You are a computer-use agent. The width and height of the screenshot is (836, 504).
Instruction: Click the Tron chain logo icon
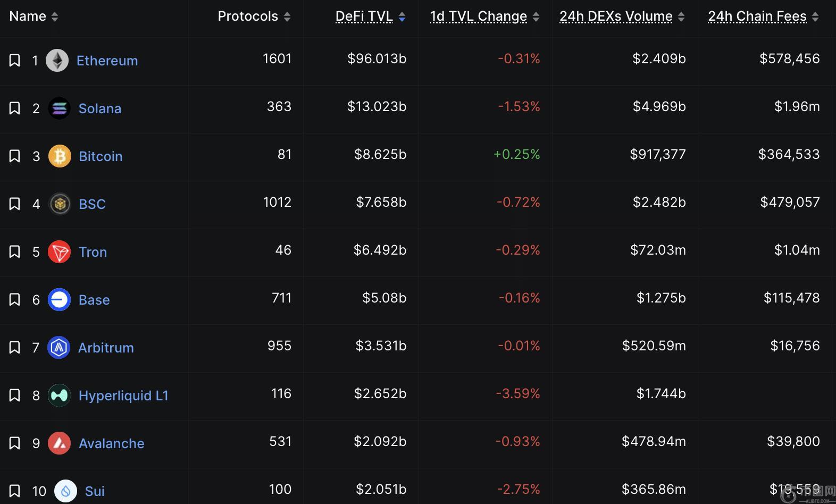tap(59, 252)
